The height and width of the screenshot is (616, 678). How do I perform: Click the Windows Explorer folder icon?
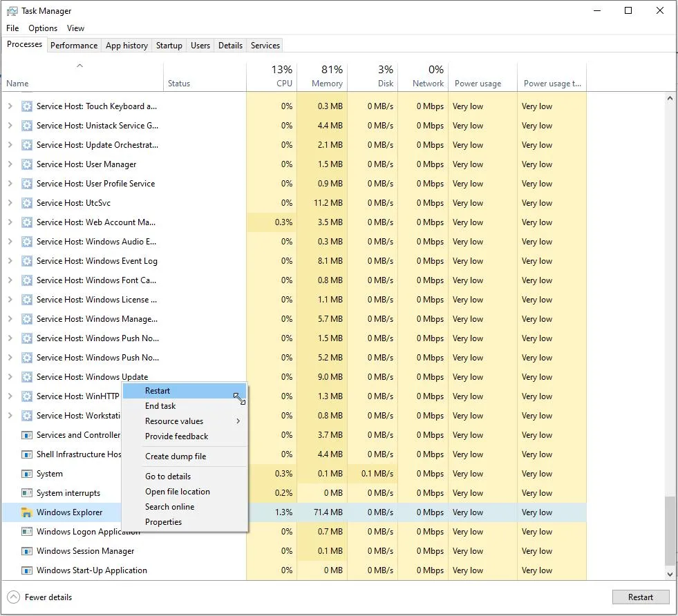click(27, 512)
